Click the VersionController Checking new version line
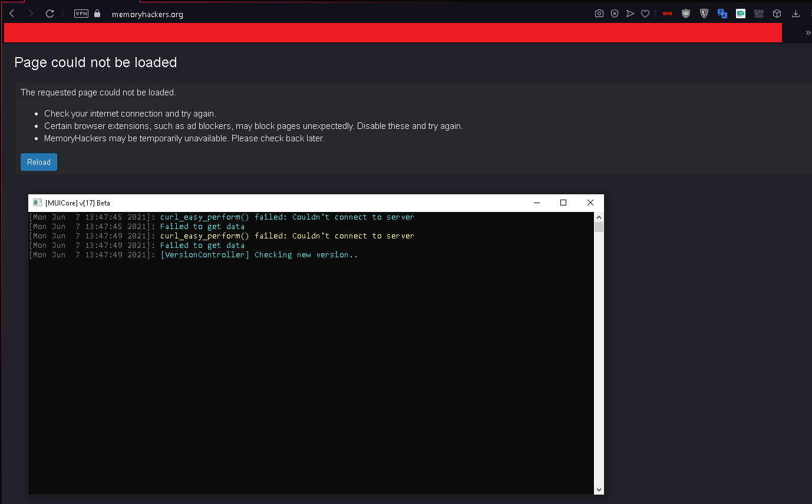This screenshot has height=504, width=812. pos(259,255)
